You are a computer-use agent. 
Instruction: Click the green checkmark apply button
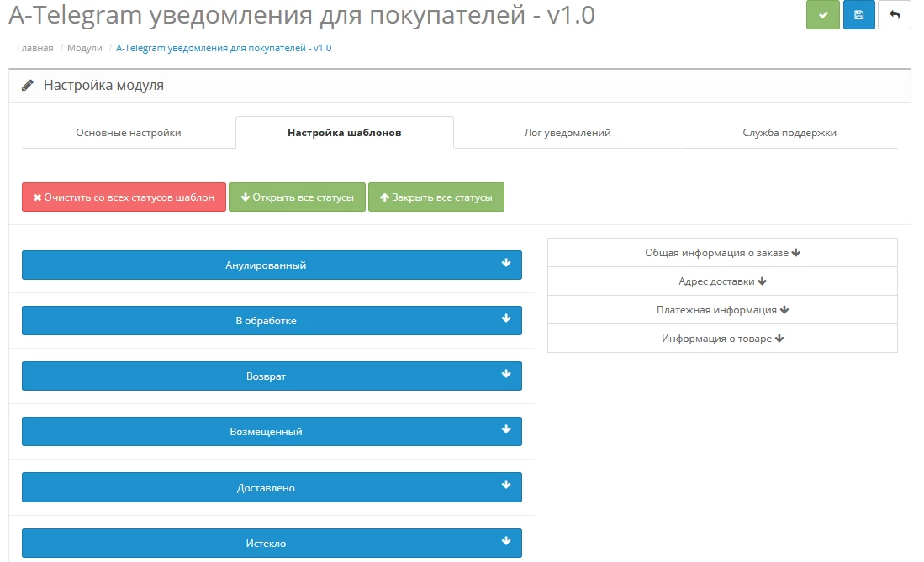pos(822,15)
